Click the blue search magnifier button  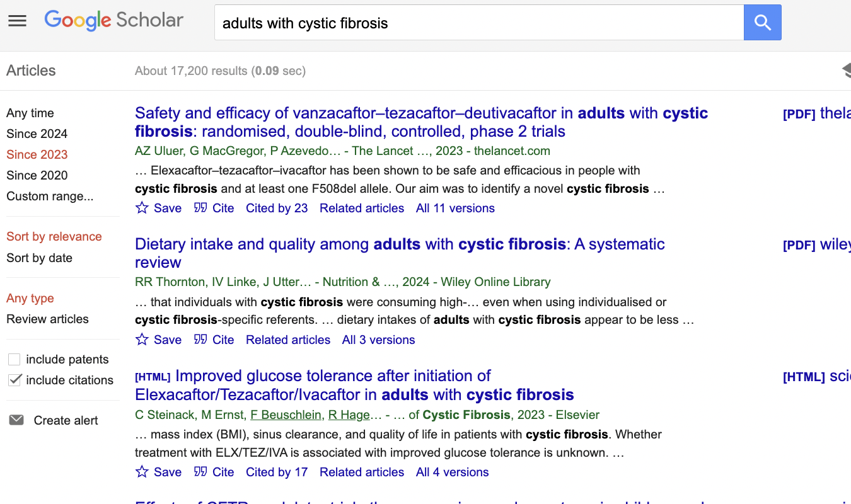click(x=763, y=23)
